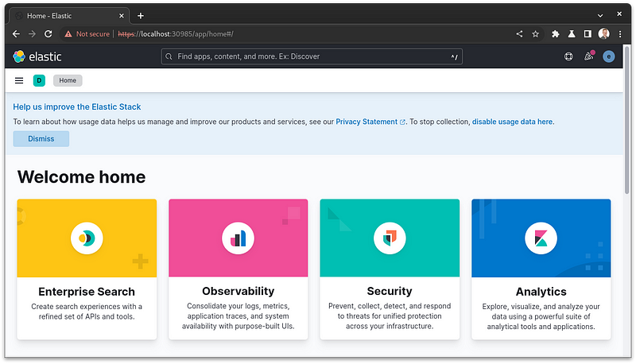Click 'Prevent, collect, detect' description text

point(390,316)
